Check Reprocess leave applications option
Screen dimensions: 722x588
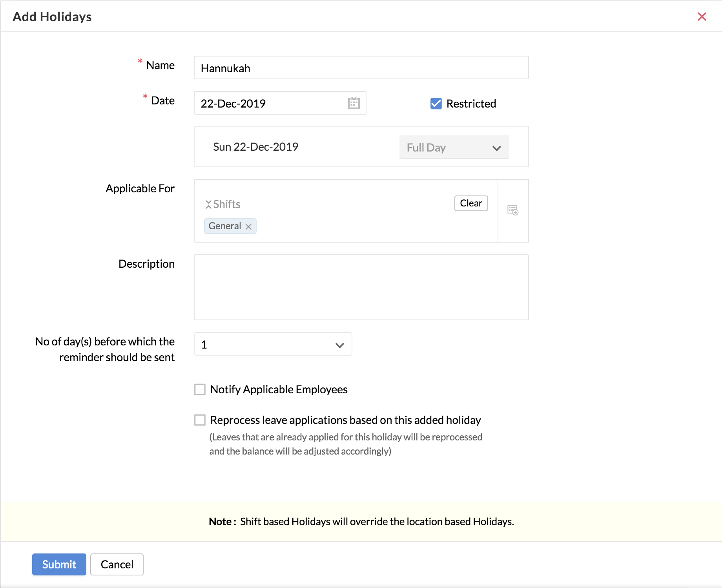[200, 420]
